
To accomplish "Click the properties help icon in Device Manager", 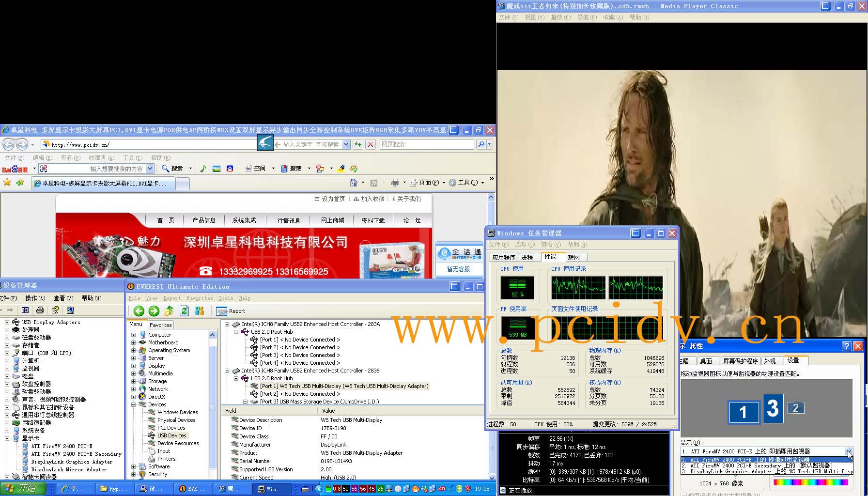I will [x=55, y=310].
